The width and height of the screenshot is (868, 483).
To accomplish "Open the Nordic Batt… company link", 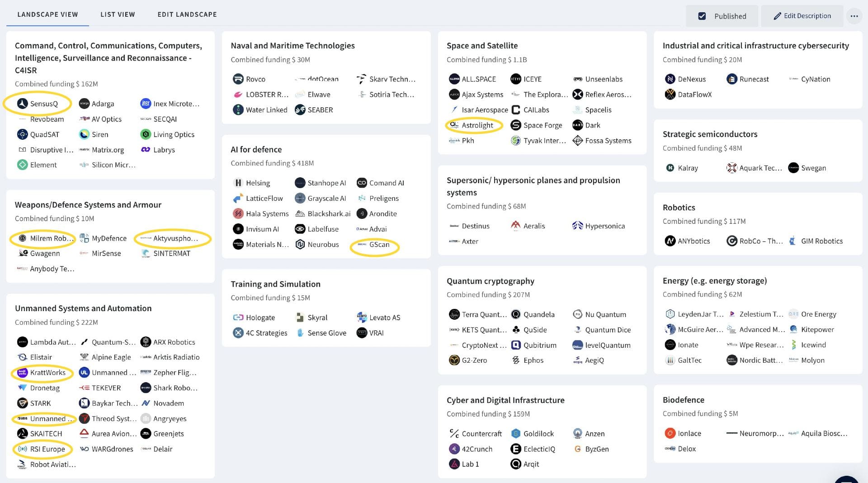I will pyautogui.click(x=761, y=360).
